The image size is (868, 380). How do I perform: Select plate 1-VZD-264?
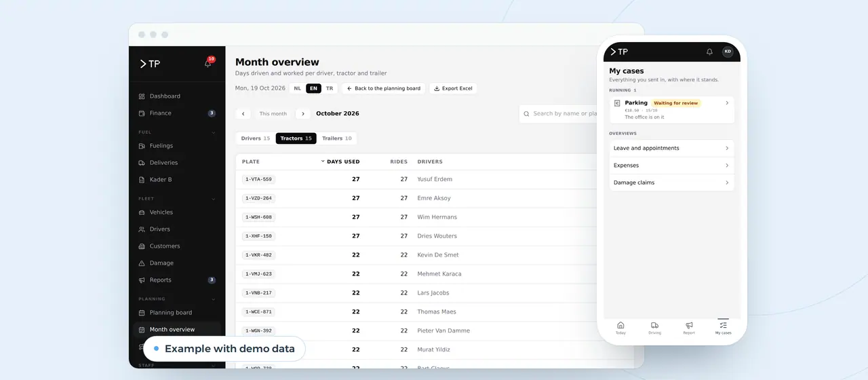[x=258, y=198]
